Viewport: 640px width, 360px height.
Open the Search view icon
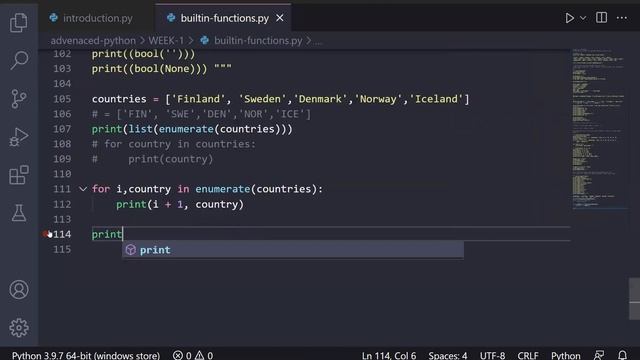click(19, 60)
